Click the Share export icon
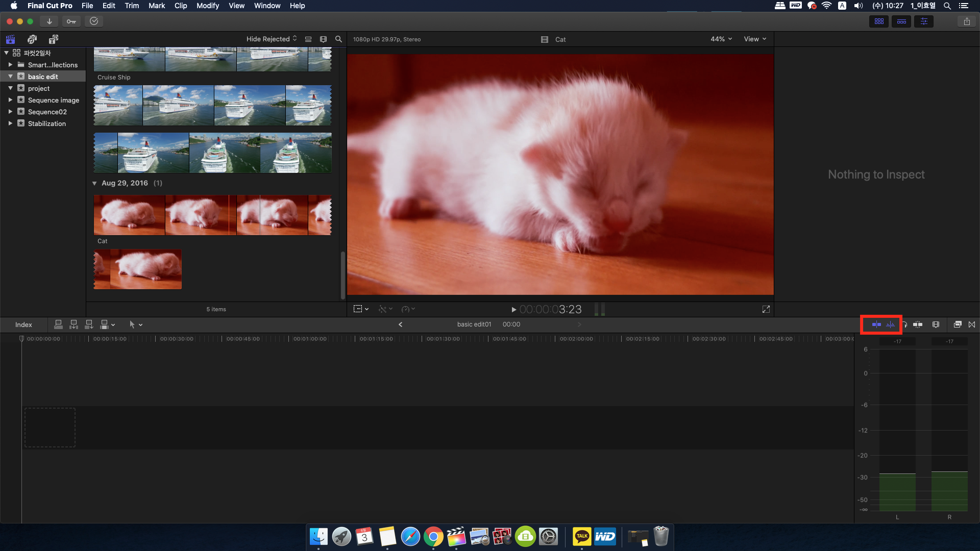This screenshot has height=551, width=980. [967, 21]
